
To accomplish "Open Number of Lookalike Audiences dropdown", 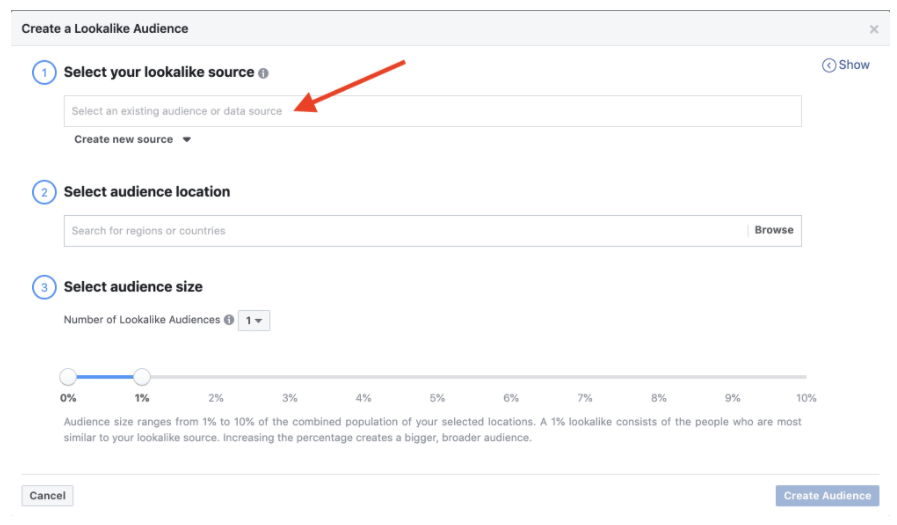I will click(254, 321).
